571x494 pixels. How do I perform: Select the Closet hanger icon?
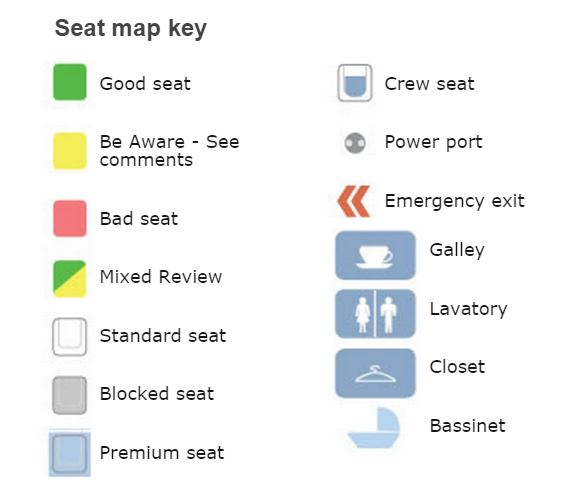[375, 373]
